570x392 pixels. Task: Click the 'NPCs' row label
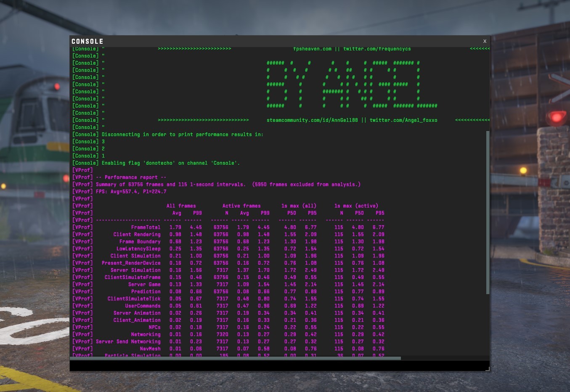(155, 327)
